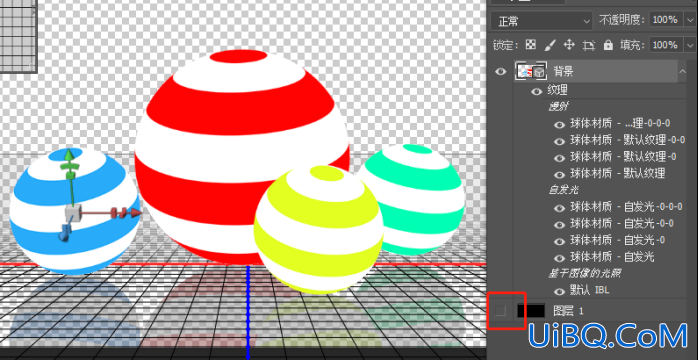Image resolution: width=698 pixels, height=360 pixels.
Task: Click the 不透明度 label
Action: pos(622,20)
